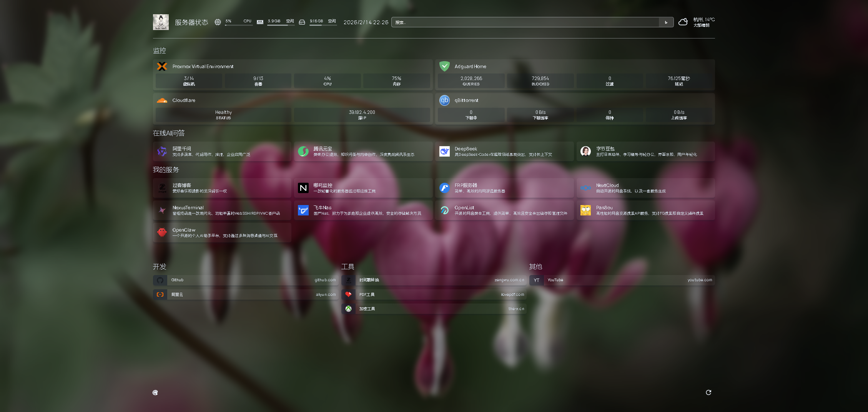Click the FRP服务器 blue icon
This screenshot has width=868, height=412.
444,188
